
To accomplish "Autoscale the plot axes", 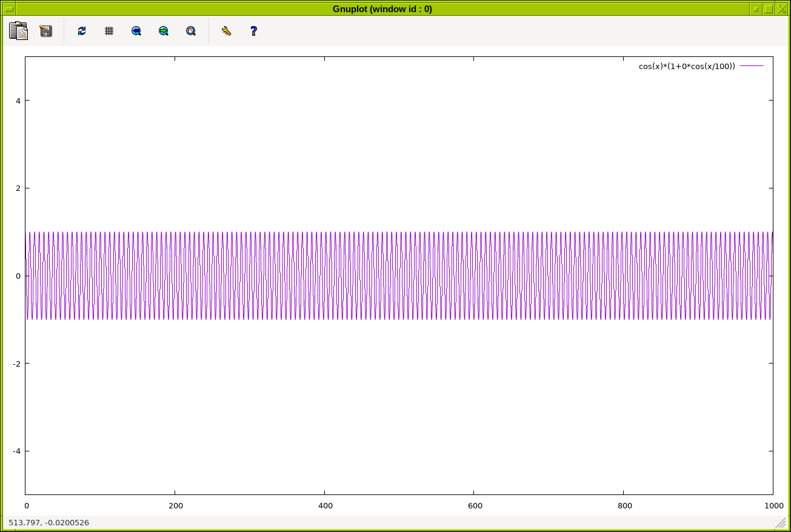I will tap(191, 31).
